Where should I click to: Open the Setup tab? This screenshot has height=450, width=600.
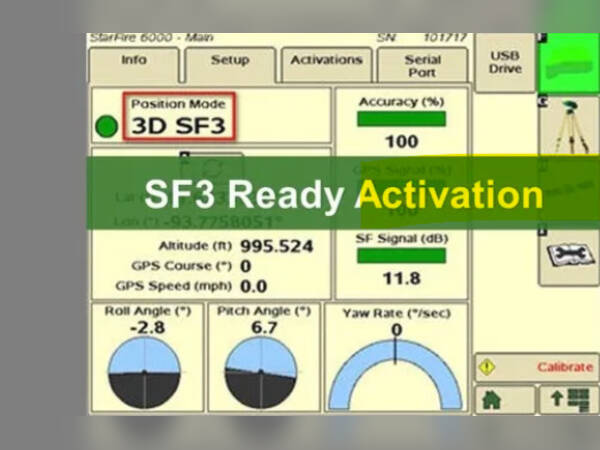tap(230, 61)
